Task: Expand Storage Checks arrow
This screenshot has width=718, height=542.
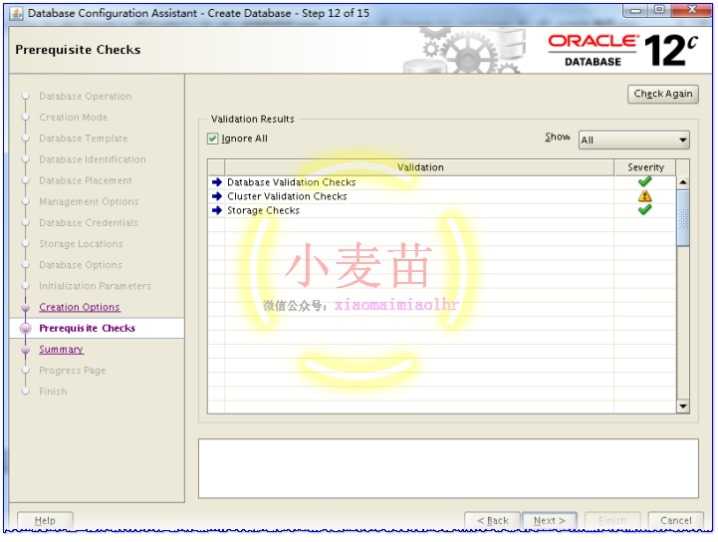Action: coord(217,211)
